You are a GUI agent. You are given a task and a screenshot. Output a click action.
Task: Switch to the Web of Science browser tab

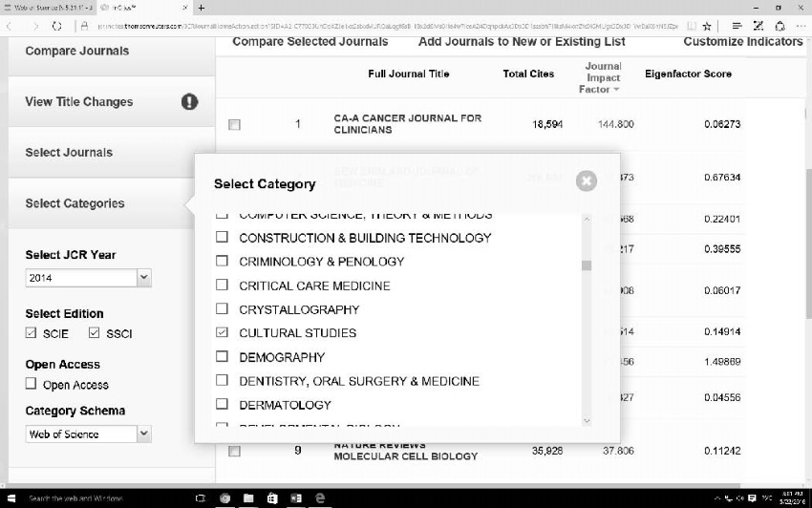[x=50, y=8]
